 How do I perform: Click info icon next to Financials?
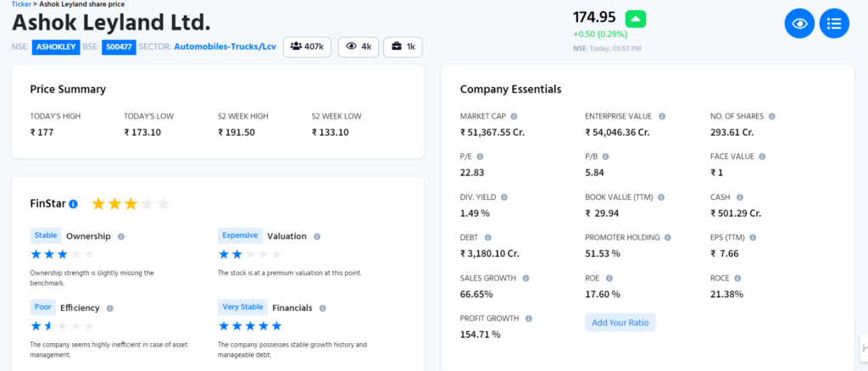point(323,308)
